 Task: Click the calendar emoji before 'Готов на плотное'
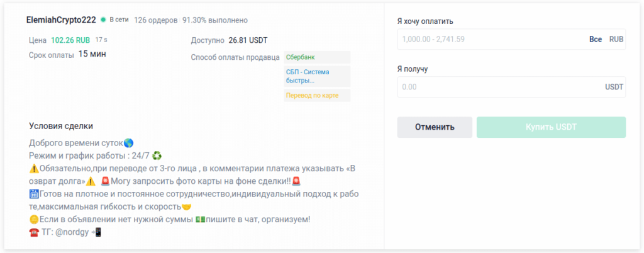point(34,194)
